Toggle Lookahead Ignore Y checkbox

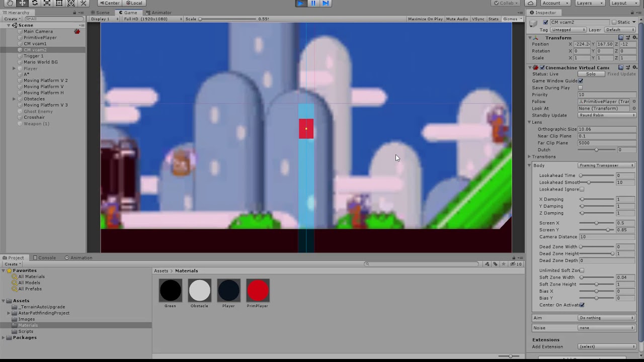(582, 190)
